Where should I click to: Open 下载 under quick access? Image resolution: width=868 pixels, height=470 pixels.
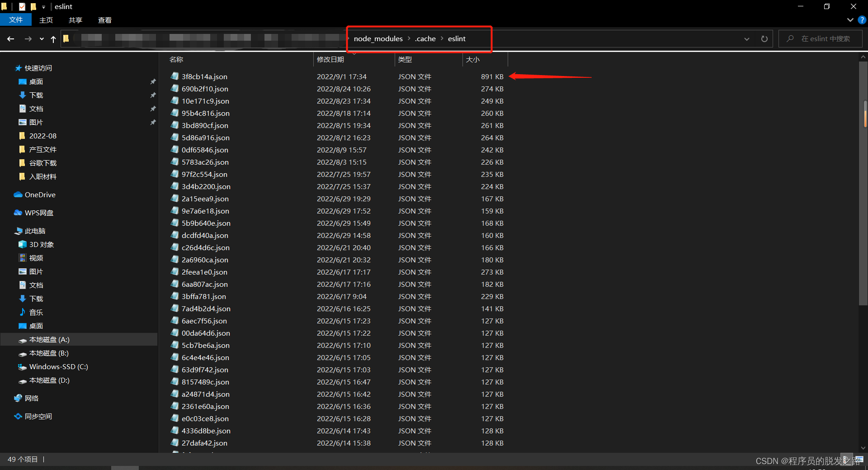pyautogui.click(x=36, y=95)
